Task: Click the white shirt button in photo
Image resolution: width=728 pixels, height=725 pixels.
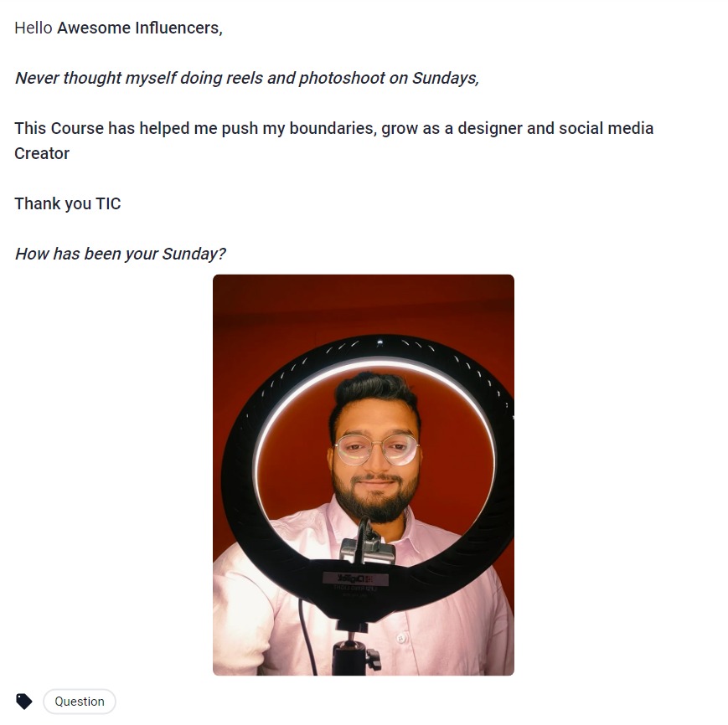Action: [x=400, y=639]
